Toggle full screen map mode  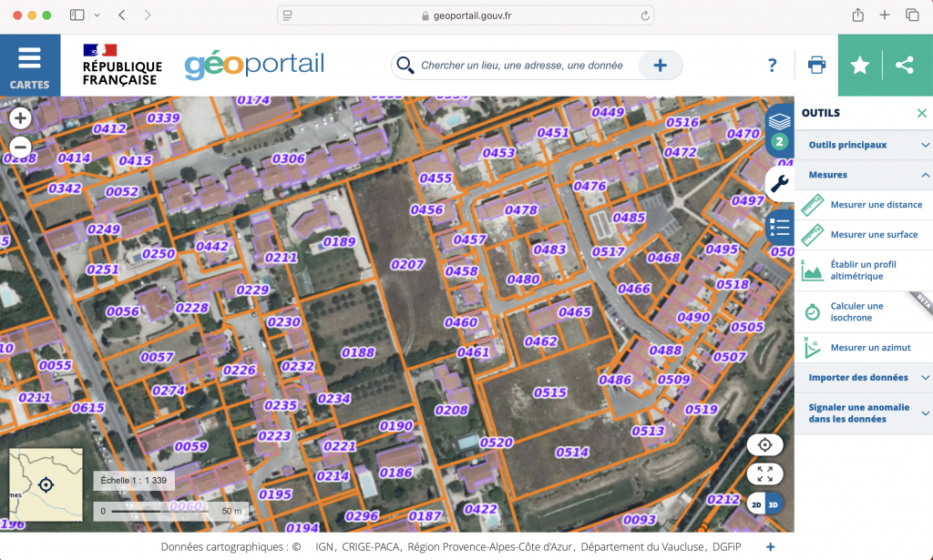tap(764, 473)
